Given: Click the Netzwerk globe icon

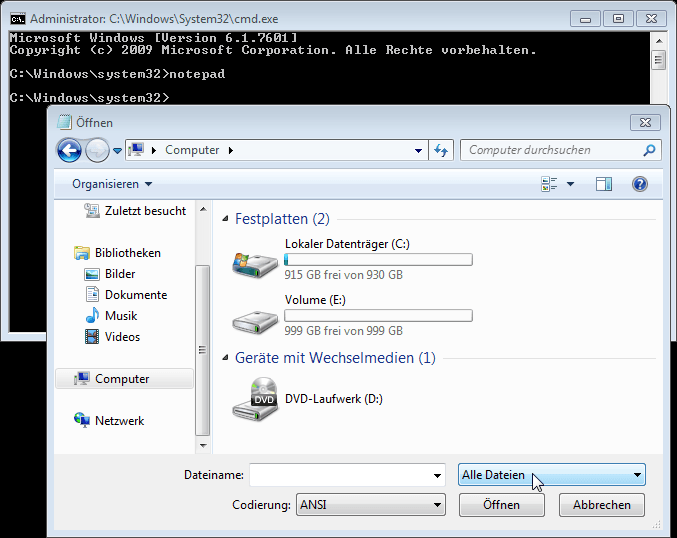Looking at the screenshot, I should tap(82, 420).
